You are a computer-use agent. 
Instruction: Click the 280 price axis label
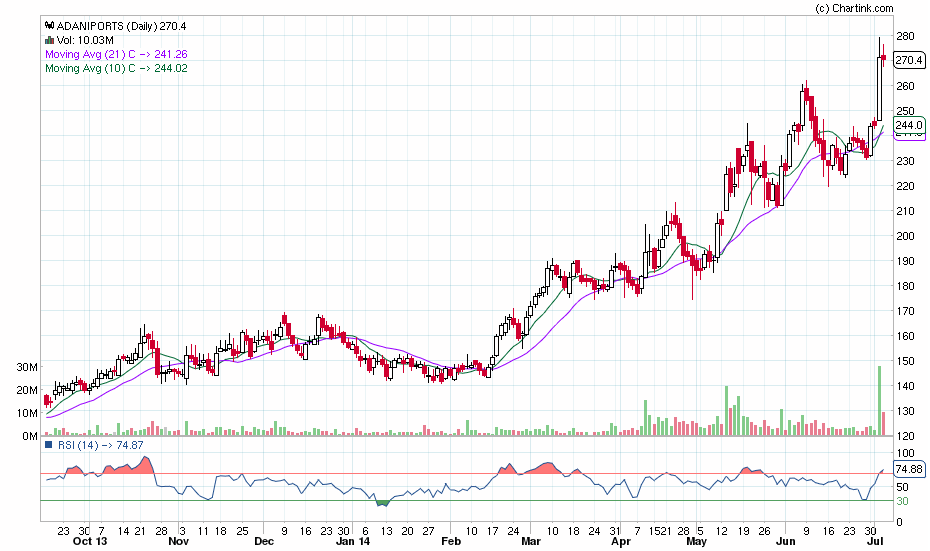pos(905,36)
